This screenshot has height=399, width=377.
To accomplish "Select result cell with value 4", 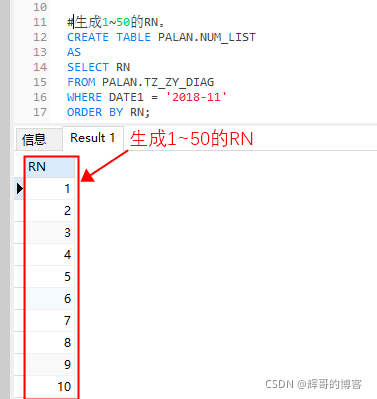I will [50, 255].
